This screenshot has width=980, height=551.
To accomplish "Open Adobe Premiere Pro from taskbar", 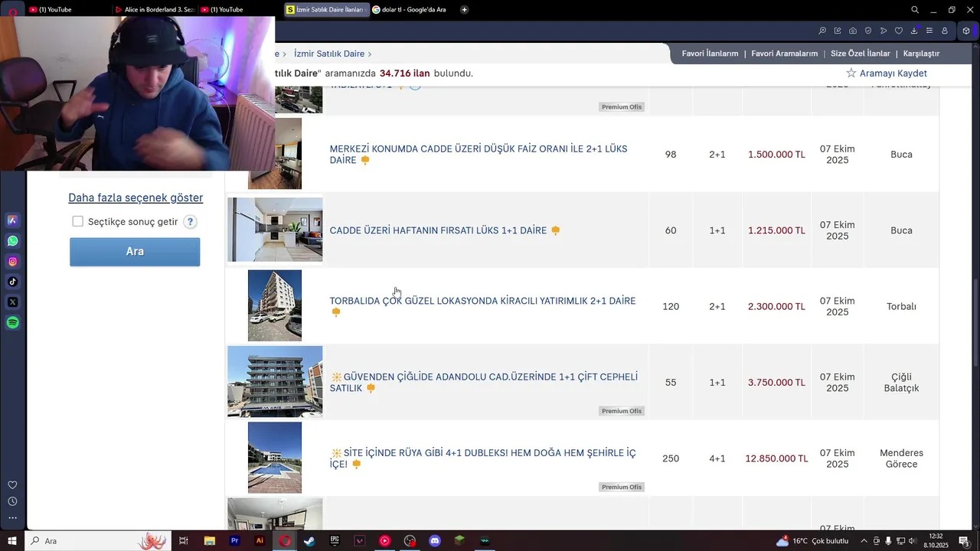I will pos(234,541).
